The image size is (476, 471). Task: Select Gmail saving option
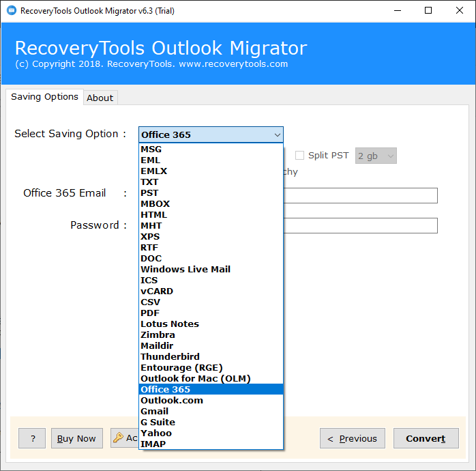211,412
